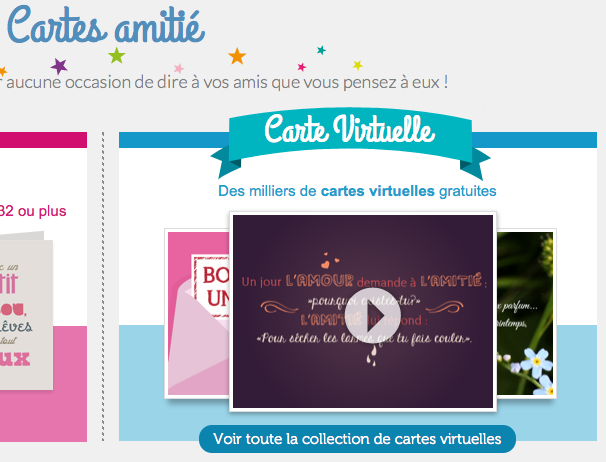The image size is (606, 462).
Task: Click the 'Cartes amitié' page title
Action: point(106,26)
